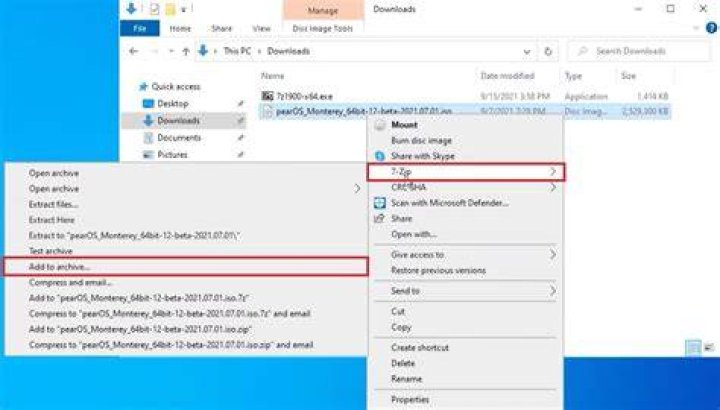This screenshot has height=410, width=720.
Task: Open recent locations dropdown arrow
Action: pyautogui.click(x=171, y=51)
